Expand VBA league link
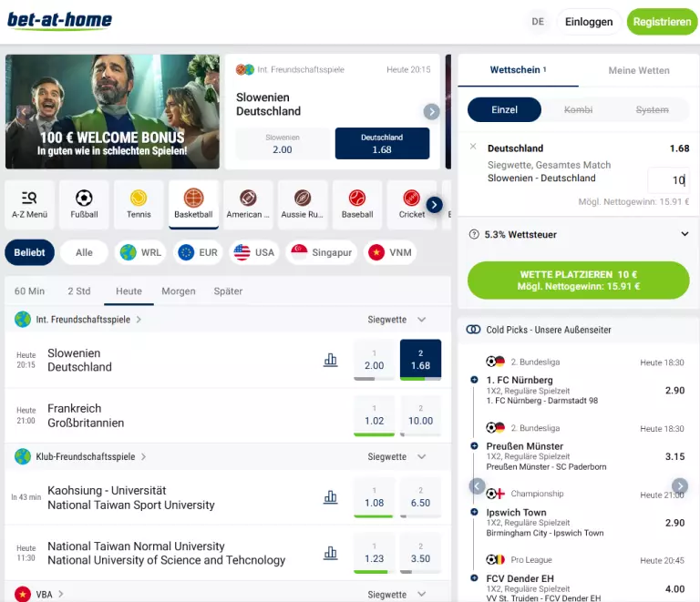Image resolution: width=700 pixels, height=602 pixels. [39, 595]
